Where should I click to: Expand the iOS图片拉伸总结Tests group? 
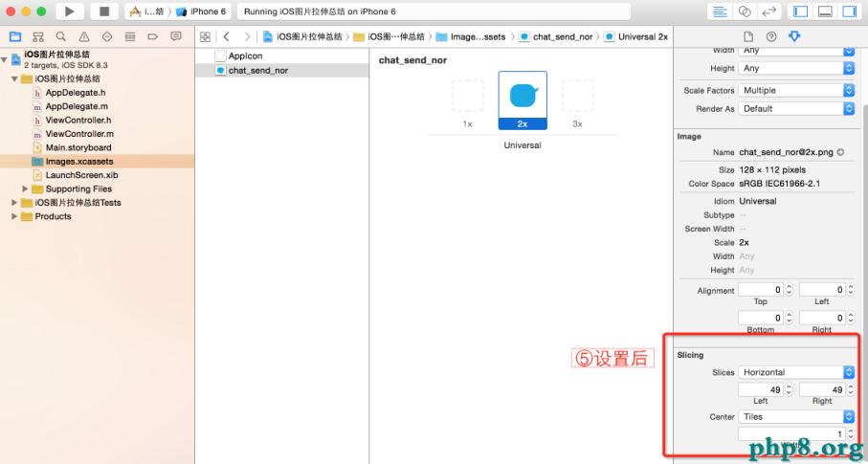point(14,203)
